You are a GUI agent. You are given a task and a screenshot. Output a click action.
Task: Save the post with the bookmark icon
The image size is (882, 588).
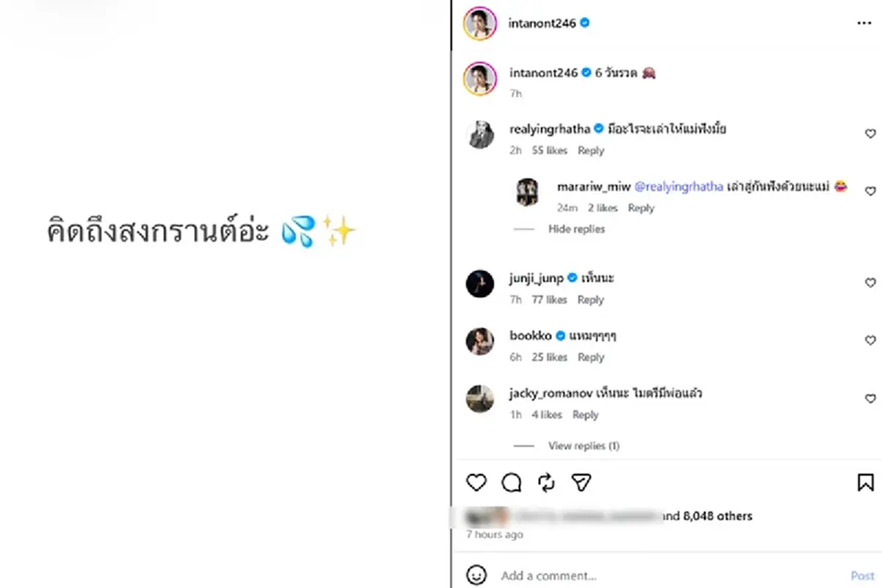864,482
